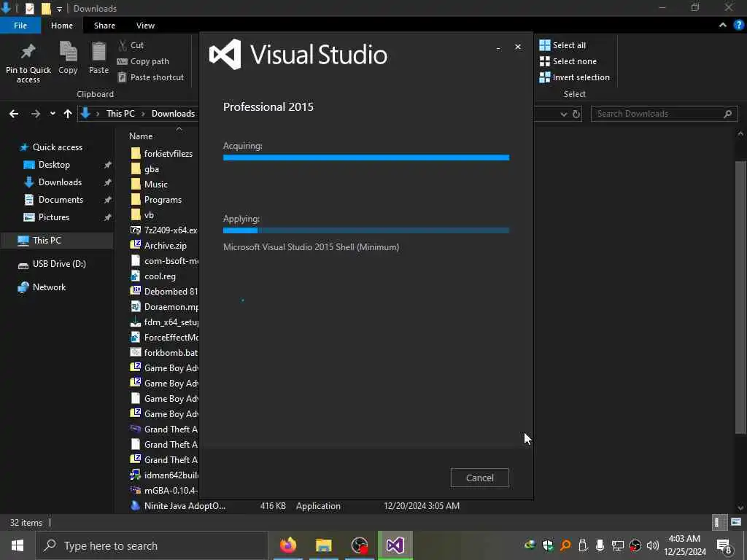
Task: Open the Windows Start menu
Action: 18,545
